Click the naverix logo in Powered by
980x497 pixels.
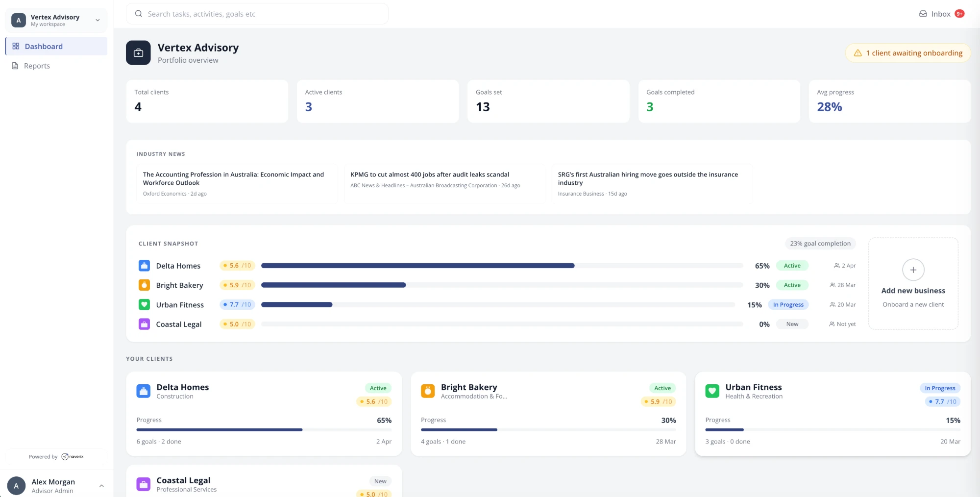(x=73, y=457)
